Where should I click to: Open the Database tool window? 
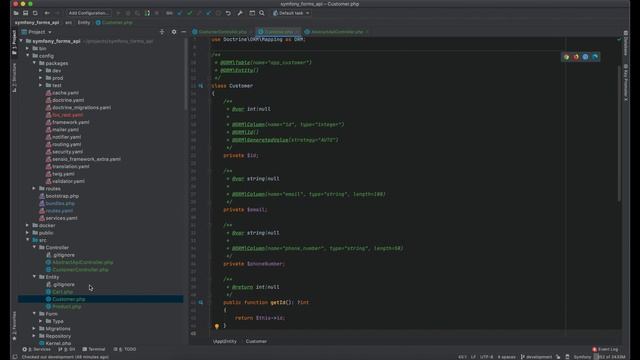point(626,43)
